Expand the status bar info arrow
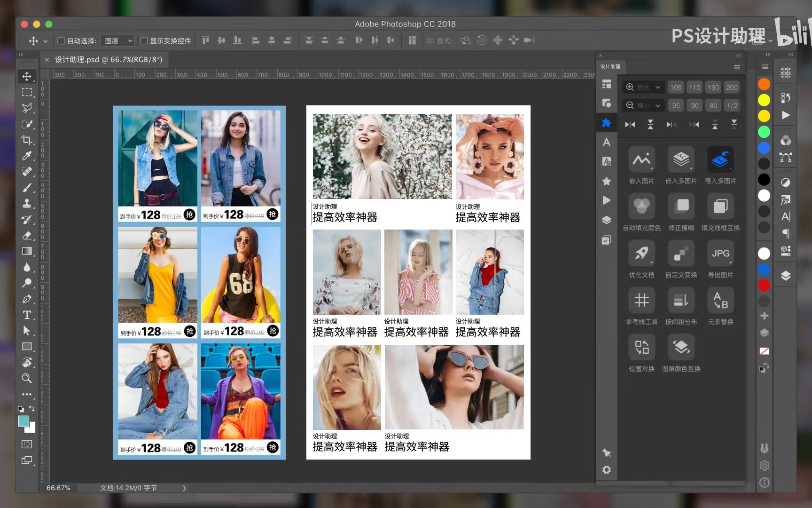 pos(184,488)
